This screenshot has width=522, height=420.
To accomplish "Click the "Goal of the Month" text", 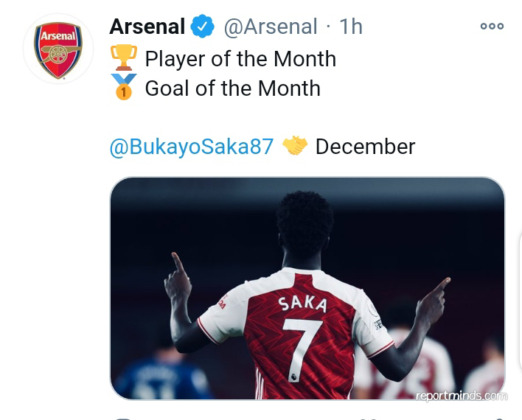I will pyautogui.click(x=232, y=88).
